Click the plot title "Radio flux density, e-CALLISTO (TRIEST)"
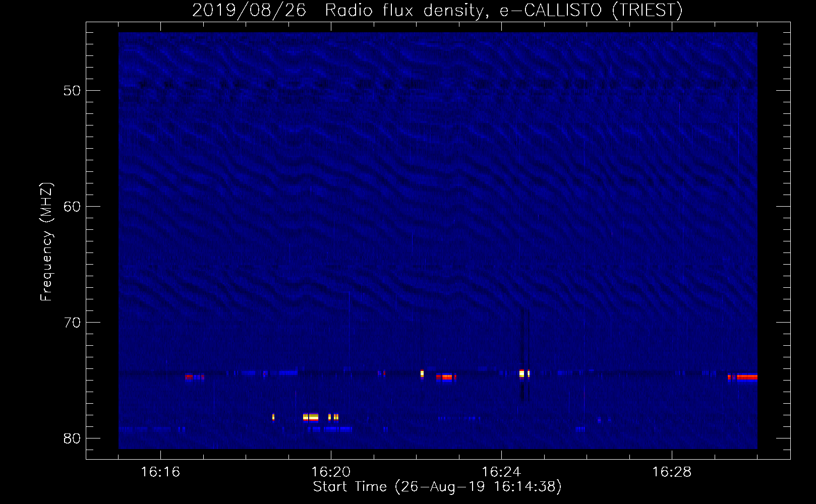This screenshot has height=504, width=816. pyautogui.click(x=503, y=10)
